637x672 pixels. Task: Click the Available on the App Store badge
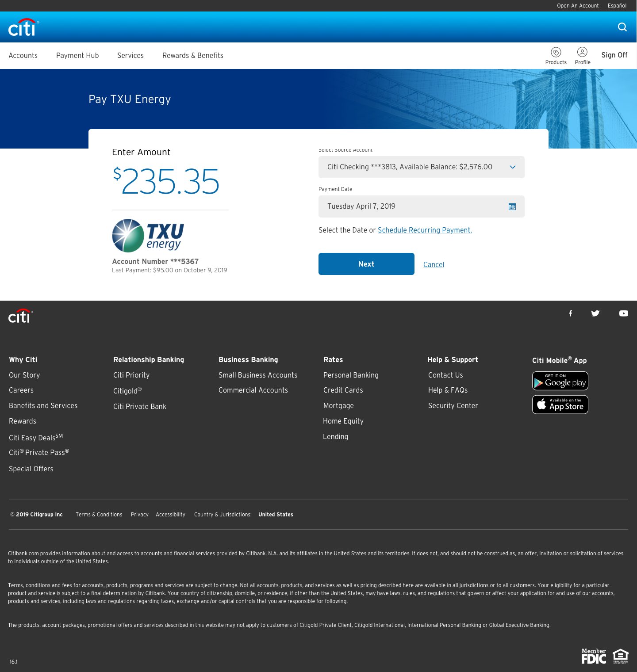click(x=560, y=405)
